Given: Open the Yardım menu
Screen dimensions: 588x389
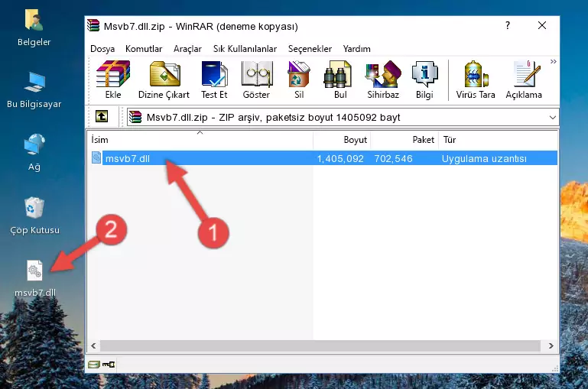Looking at the screenshot, I should point(356,49).
